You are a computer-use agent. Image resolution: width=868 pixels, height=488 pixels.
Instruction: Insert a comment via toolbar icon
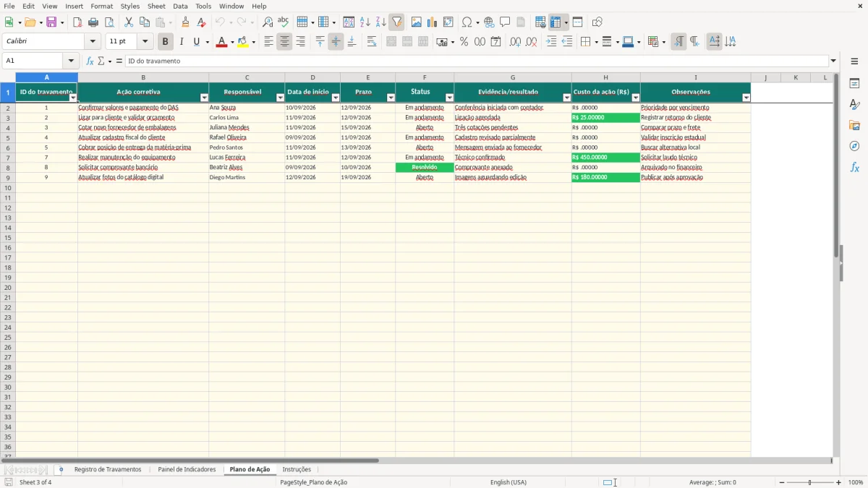pyautogui.click(x=505, y=22)
